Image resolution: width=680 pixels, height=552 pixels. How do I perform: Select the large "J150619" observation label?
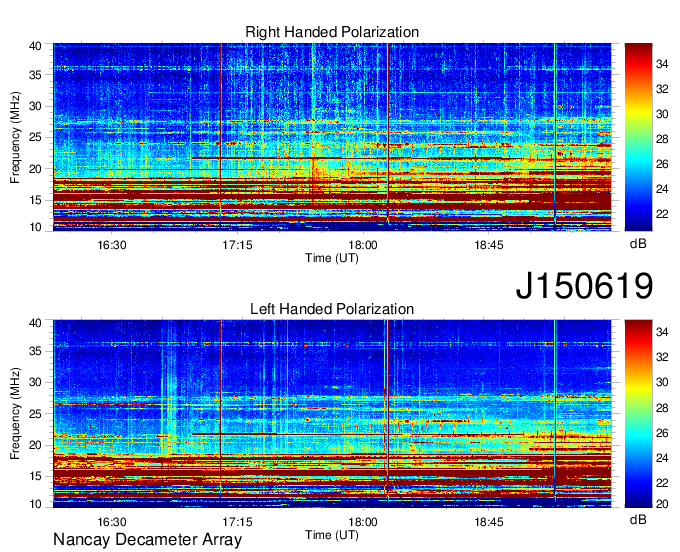(x=584, y=286)
